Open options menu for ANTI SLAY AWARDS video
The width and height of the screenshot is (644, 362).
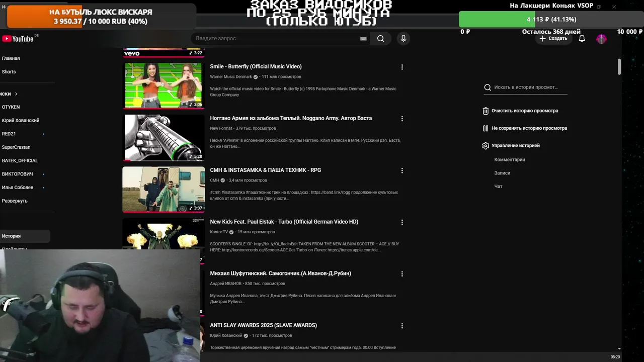pyautogui.click(x=401, y=326)
